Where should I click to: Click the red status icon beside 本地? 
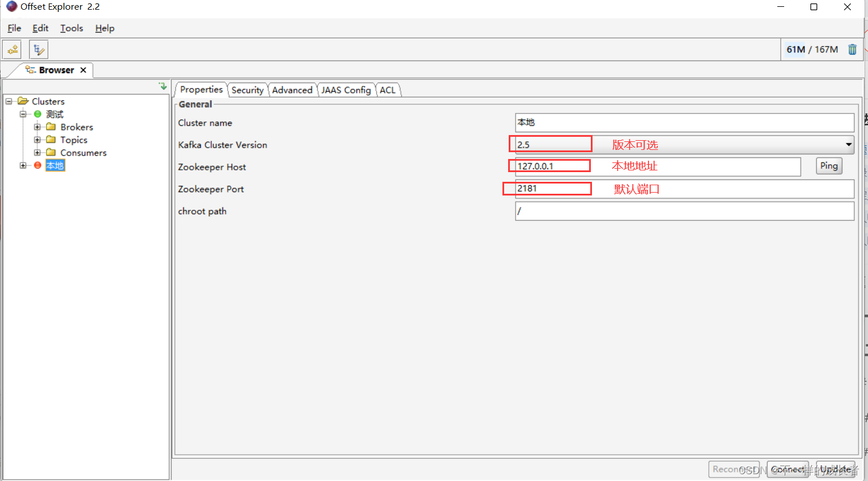pyautogui.click(x=37, y=165)
